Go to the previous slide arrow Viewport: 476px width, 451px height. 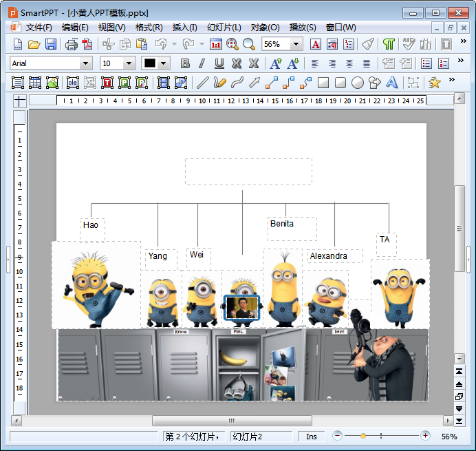[x=459, y=384]
